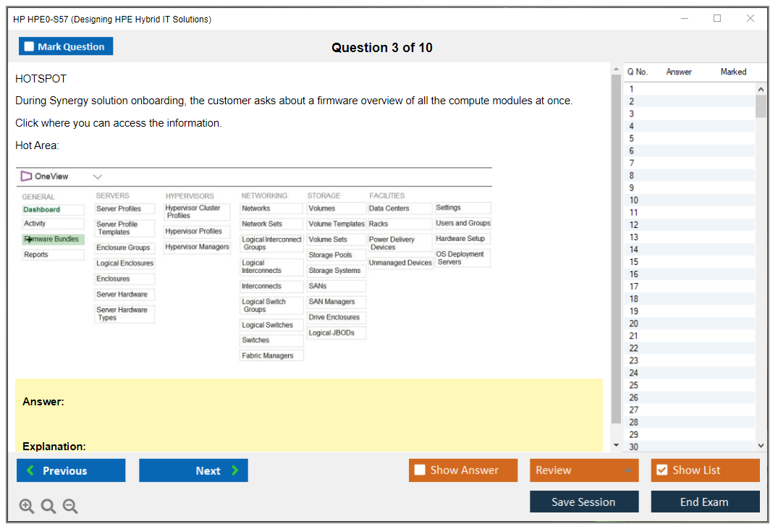This screenshot has height=532, width=778.
Task: Open the Review dropdown
Action: pyautogui.click(x=584, y=470)
